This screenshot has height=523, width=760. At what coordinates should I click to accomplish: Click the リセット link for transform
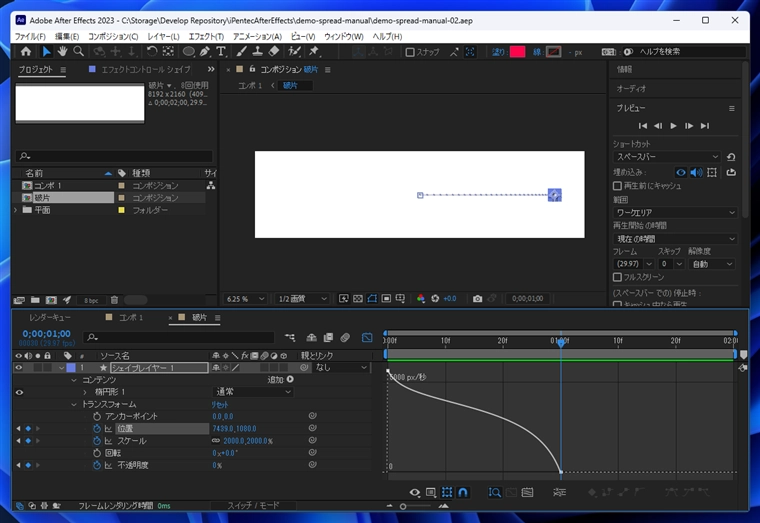point(220,404)
